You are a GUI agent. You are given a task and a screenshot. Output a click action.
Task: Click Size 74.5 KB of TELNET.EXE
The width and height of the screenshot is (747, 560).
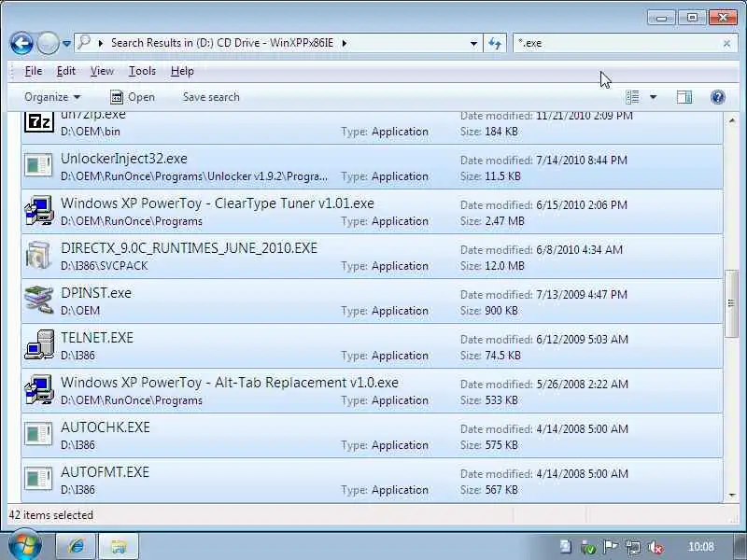pos(490,356)
